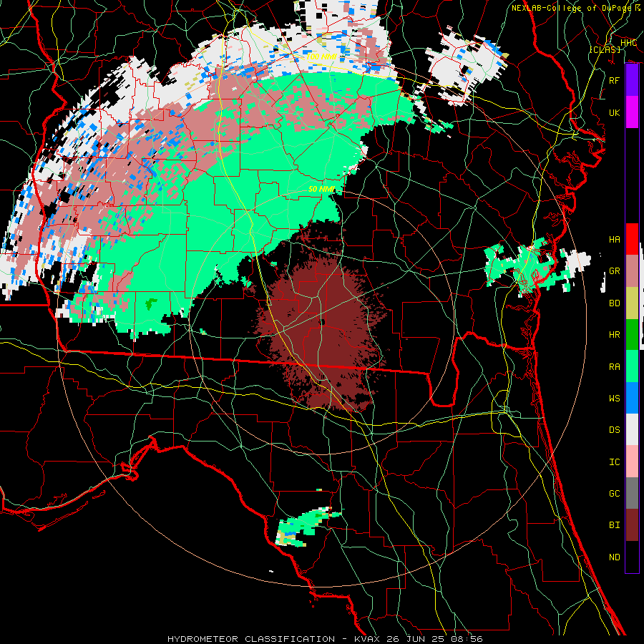Click the HA legend label
This screenshot has height=644, width=644.
coord(614,239)
